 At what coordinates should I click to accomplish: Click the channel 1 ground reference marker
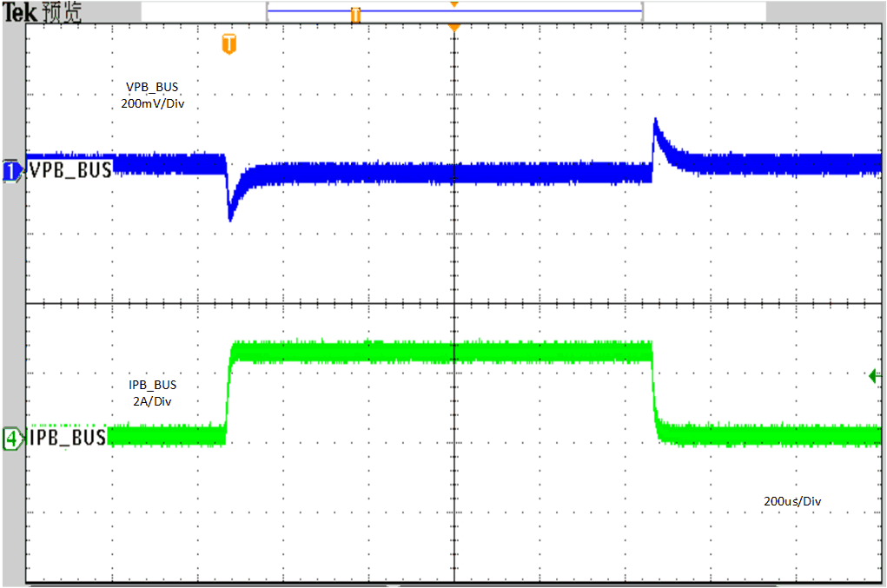[x=11, y=170]
